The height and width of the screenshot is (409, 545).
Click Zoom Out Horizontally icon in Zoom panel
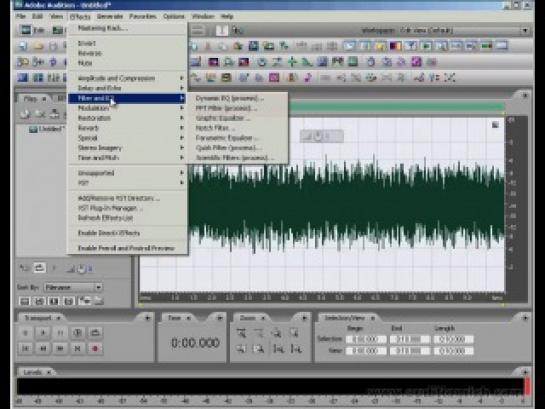coord(259,333)
